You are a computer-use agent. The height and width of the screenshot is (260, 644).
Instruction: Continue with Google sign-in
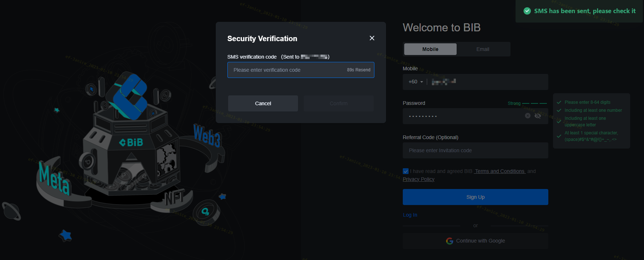(x=476, y=241)
